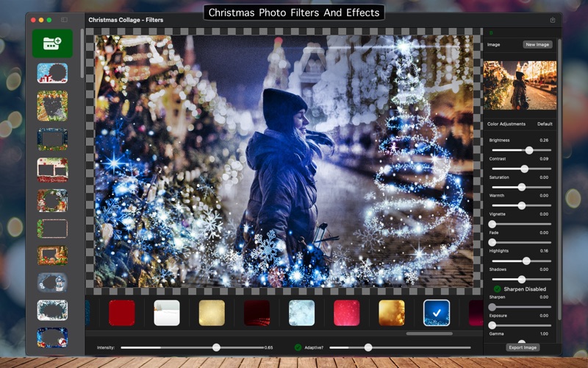Click the filter strip horizontal scrollbar

[429, 333]
